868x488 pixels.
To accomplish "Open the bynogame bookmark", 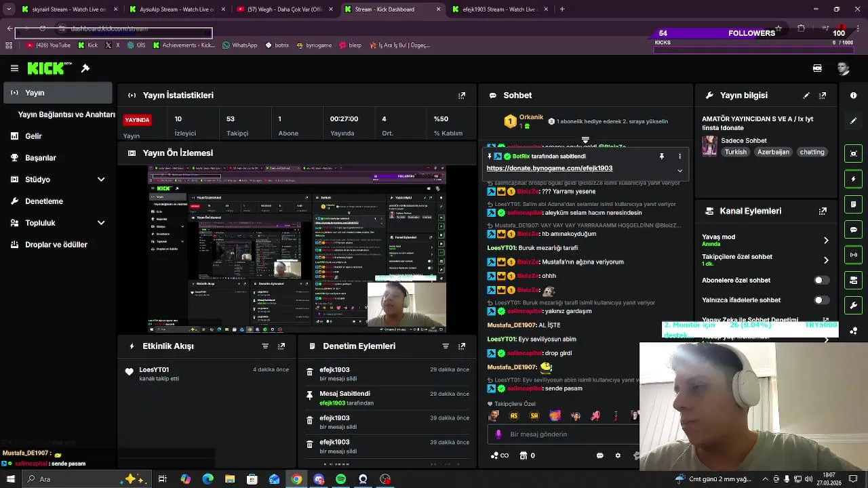I will (x=314, y=45).
